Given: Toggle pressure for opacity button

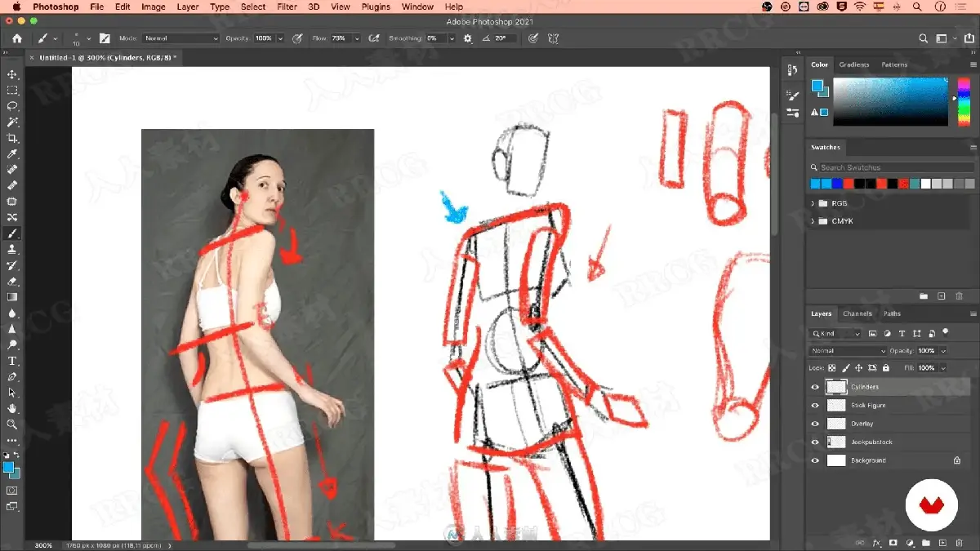Looking at the screenshot, I should tap(297, 38).
